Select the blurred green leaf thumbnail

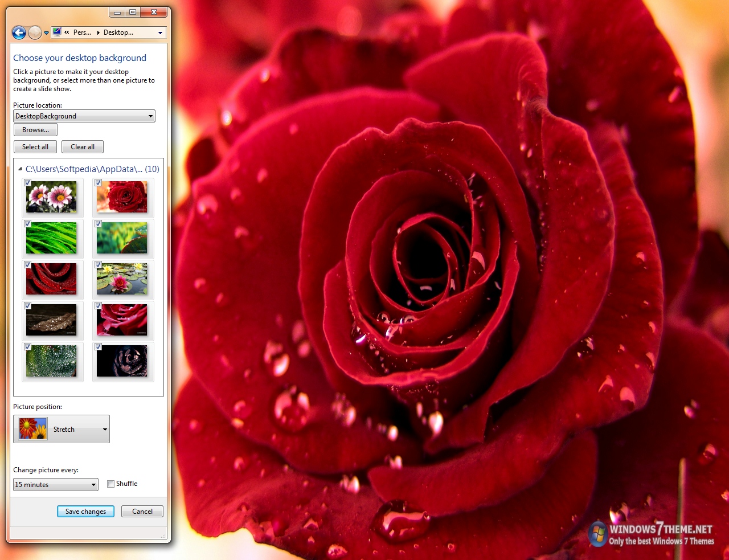point(122,238)
